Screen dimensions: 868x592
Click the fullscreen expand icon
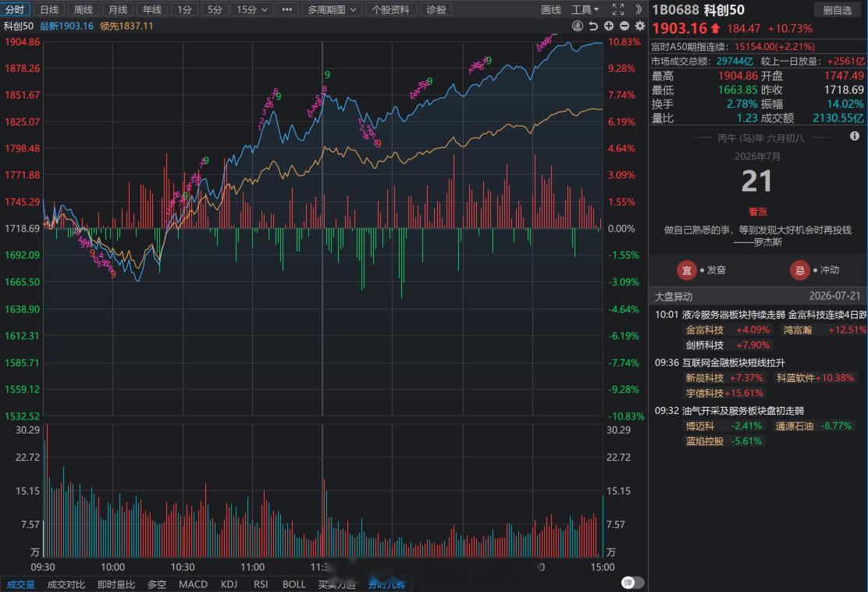[618, 9]
